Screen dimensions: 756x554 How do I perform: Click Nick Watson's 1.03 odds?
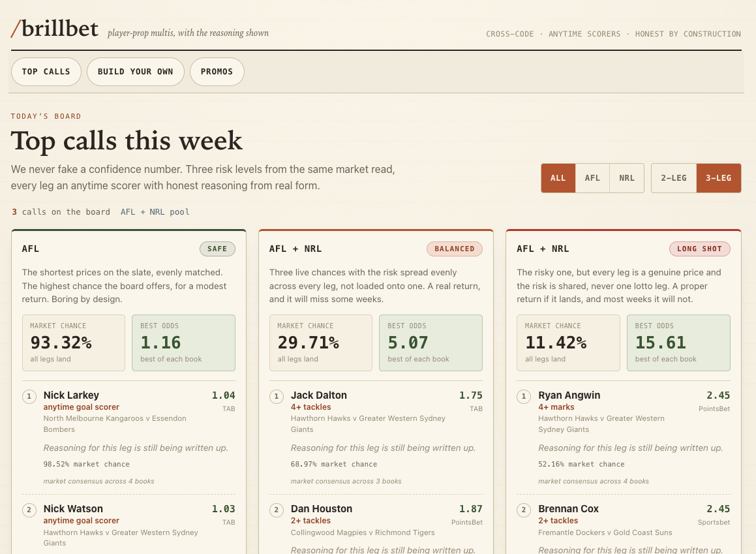(x=223, y=509)
